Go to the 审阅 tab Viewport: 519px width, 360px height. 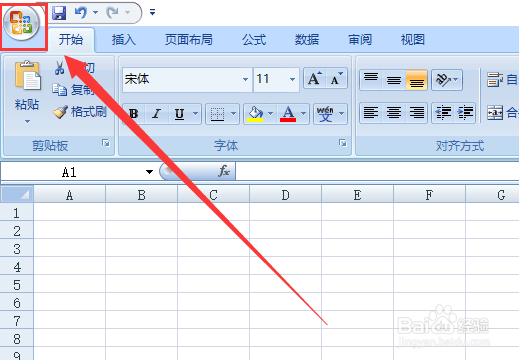pyautogui.click(x=360, y=40)
